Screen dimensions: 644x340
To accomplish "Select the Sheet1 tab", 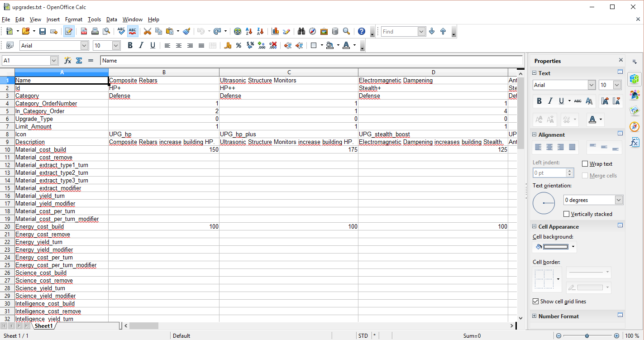I will click(44, 326).
